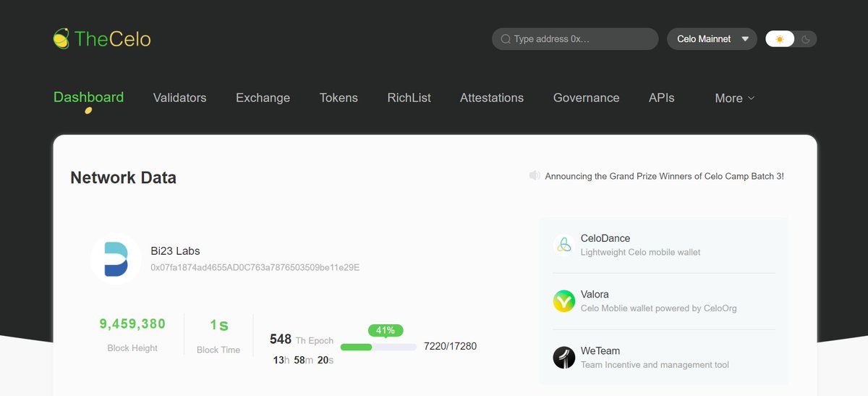Click the Network Data heading
The image size is (868, 396).
[x=123, y=177]
